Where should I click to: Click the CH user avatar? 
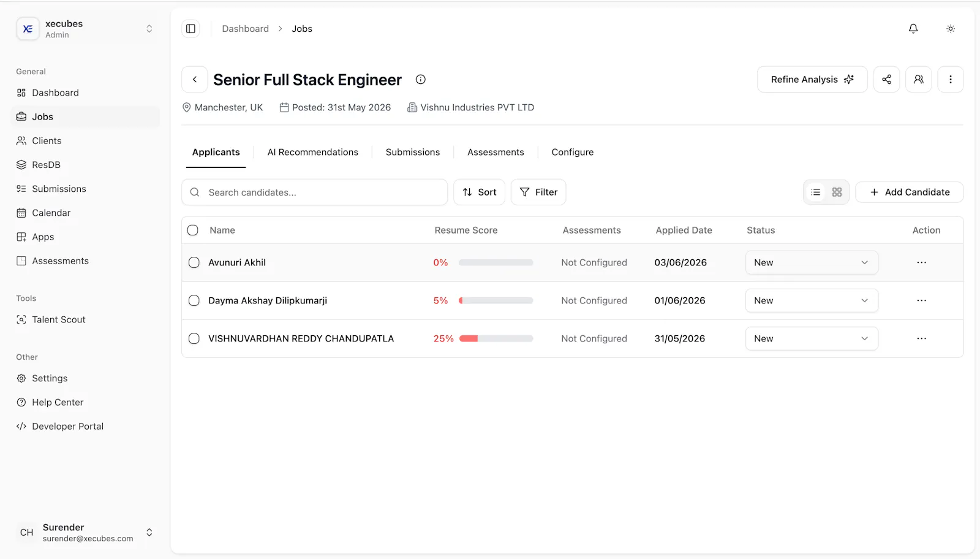point(27,533)
